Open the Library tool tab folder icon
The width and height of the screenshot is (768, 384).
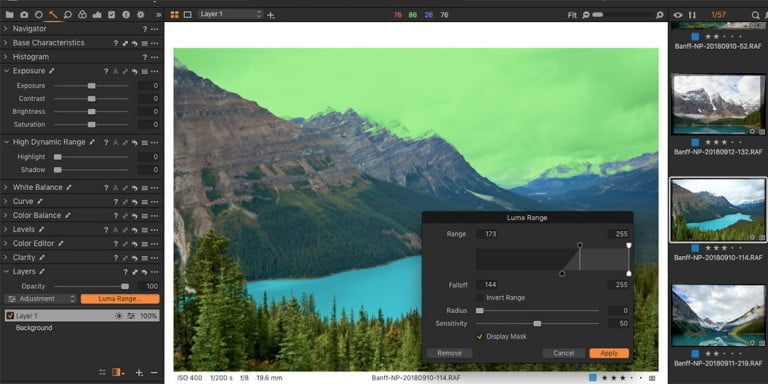(x=9, y=15)
